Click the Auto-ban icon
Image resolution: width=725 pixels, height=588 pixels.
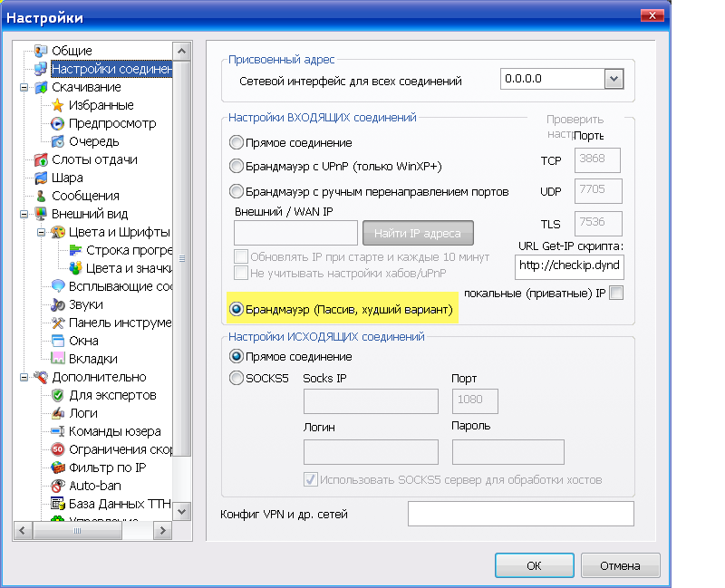[58, 486]
